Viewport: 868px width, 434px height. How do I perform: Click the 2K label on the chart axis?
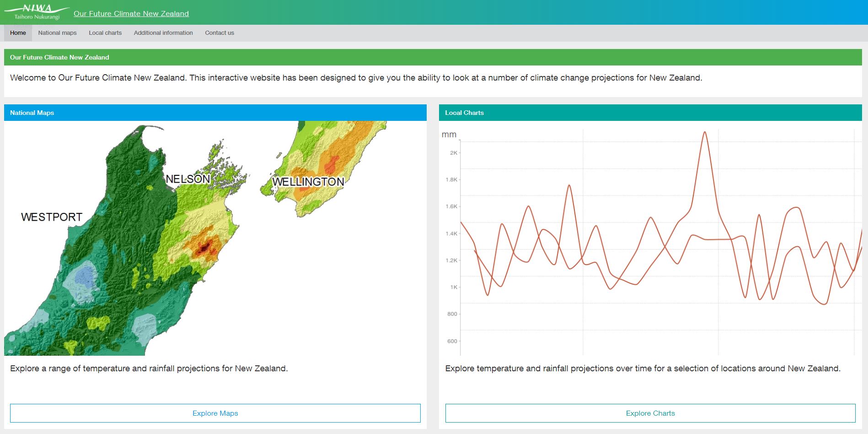point(453,153)
